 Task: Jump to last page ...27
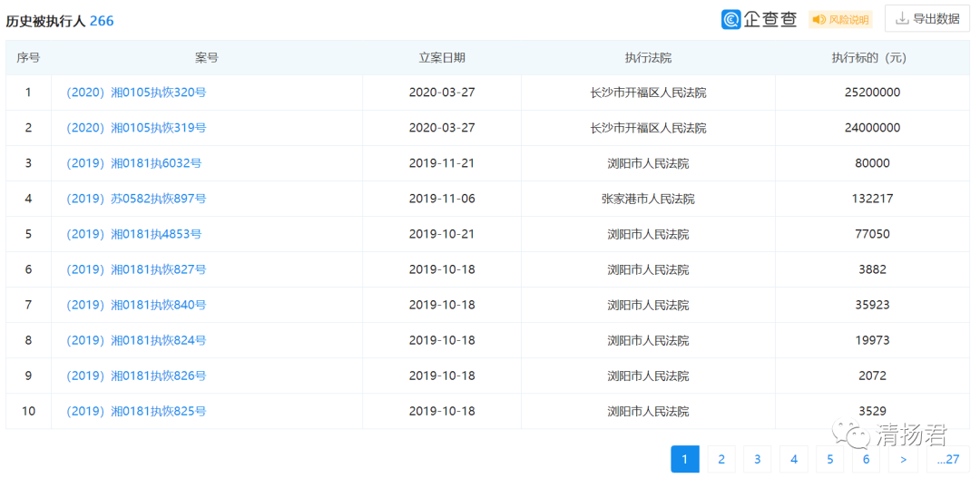click(x=947, y=459)
